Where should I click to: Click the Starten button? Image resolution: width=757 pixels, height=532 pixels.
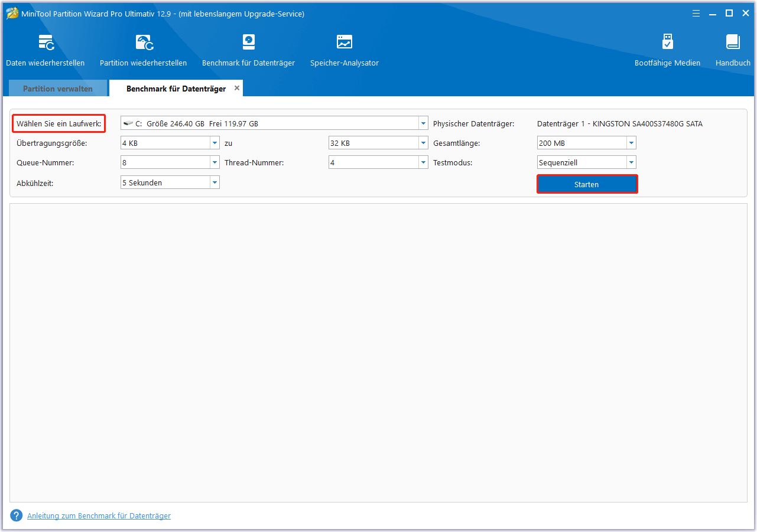click(587, 184)
